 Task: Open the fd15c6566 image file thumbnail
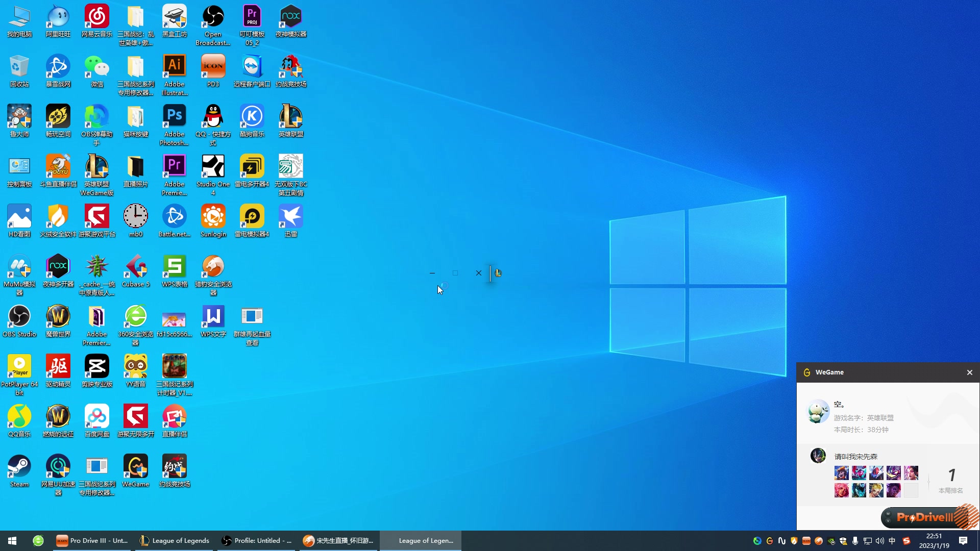coord(174,319)
